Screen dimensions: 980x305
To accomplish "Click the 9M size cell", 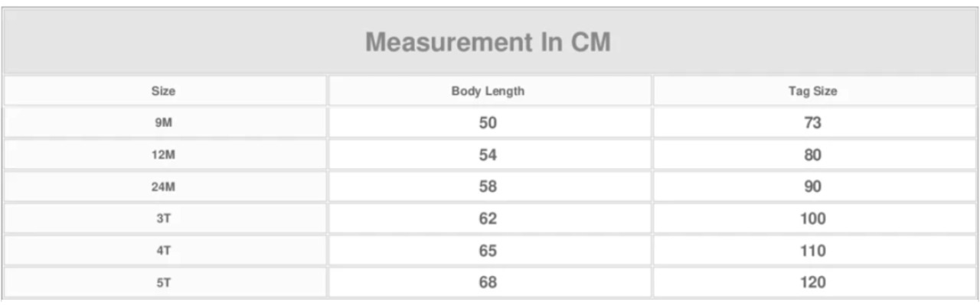I will tap(164, 123).
